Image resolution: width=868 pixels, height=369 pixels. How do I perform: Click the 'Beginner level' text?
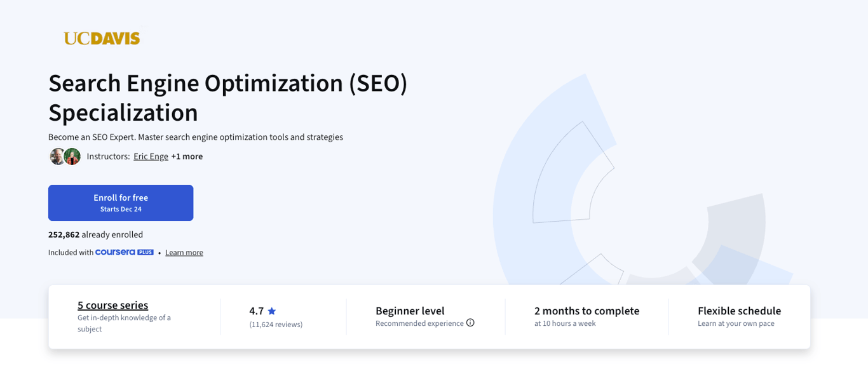coord(410,311)
